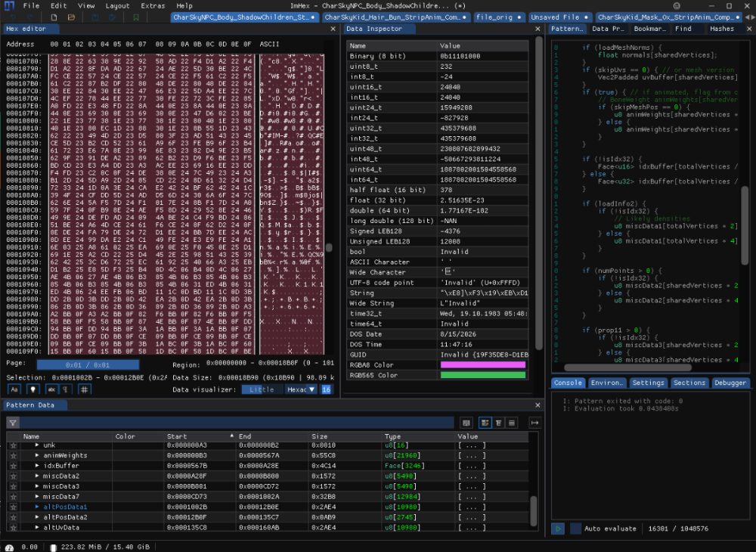Open a file using the open-file toolbar icon
Viewport: 756px width, 552px height.
[x=71, y=17]
